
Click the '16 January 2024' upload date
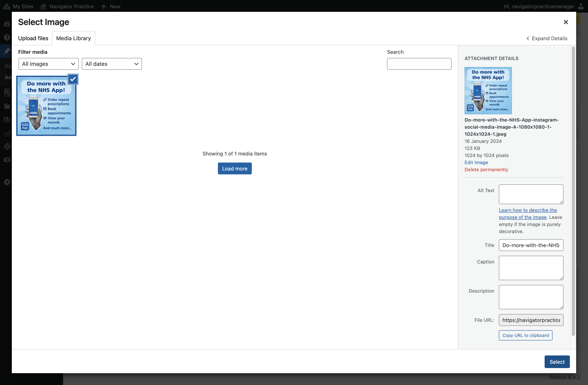pos(483,141)
